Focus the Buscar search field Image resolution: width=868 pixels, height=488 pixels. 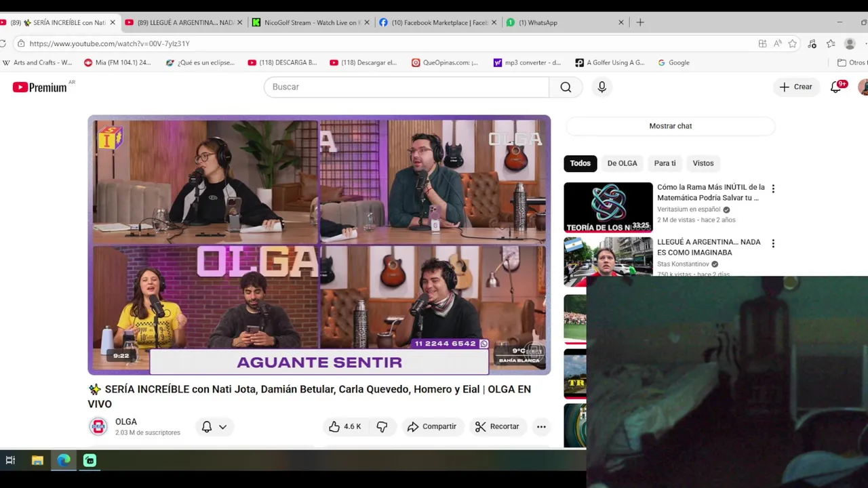coord(406,87)
